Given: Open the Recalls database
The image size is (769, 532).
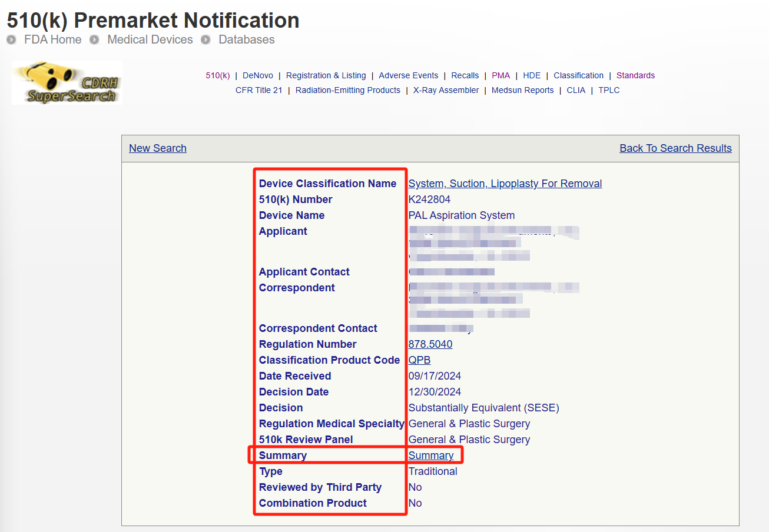Looking at the screenshot, I should pos(465,75).
